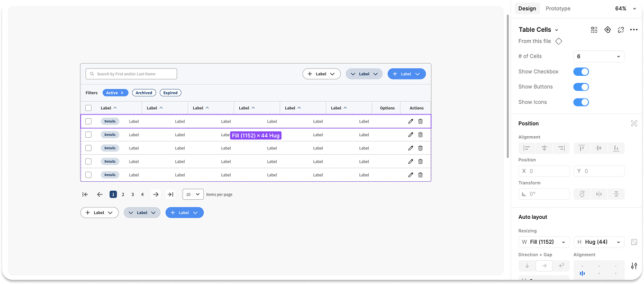Select the Design tab
644x284 pixels.
coord(527,8)
